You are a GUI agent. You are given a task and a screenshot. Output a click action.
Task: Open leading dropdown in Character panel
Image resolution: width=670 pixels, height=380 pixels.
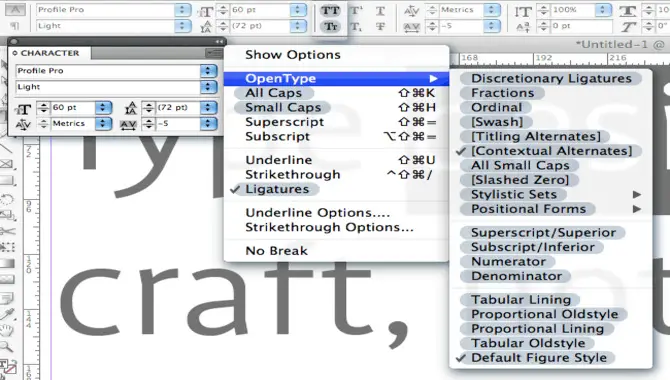click(x=208, y=108)
